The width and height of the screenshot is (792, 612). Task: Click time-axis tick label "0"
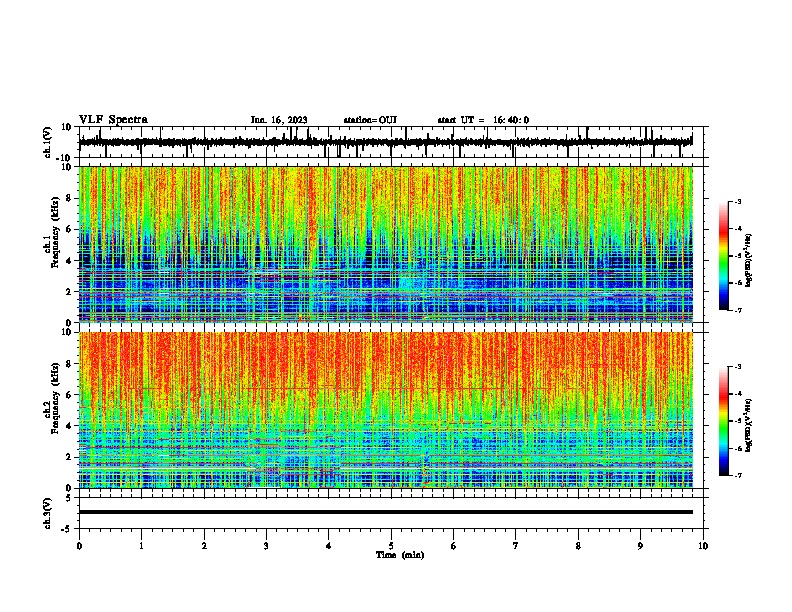[x=79, y=546]
